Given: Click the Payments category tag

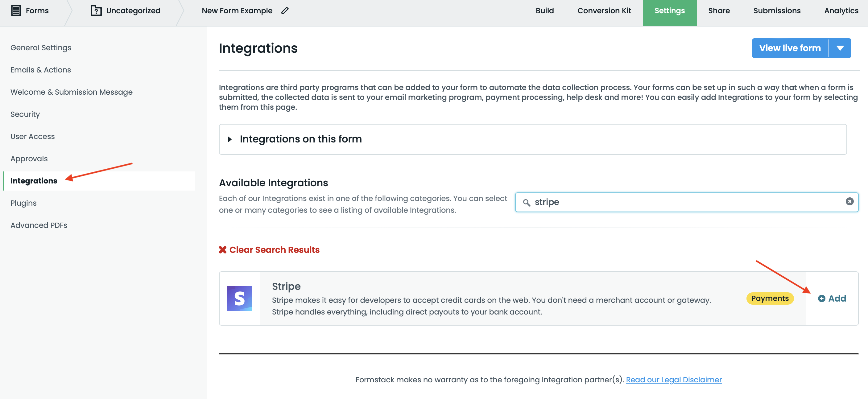Looking at the screenshot, I should [x=770, y=298].
